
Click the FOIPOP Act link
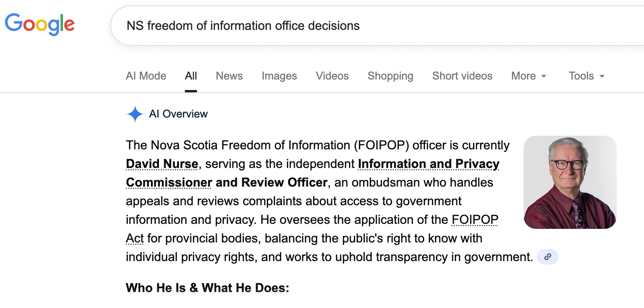pos(474,220)
